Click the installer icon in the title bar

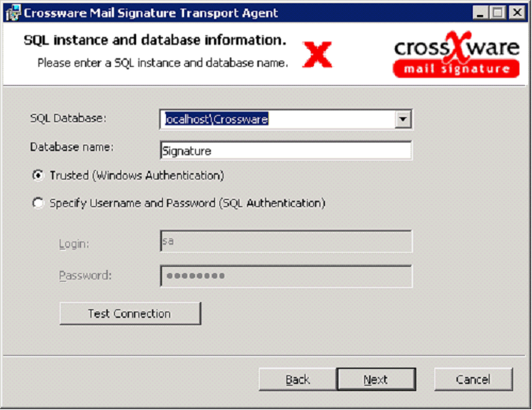click(13, 13)
